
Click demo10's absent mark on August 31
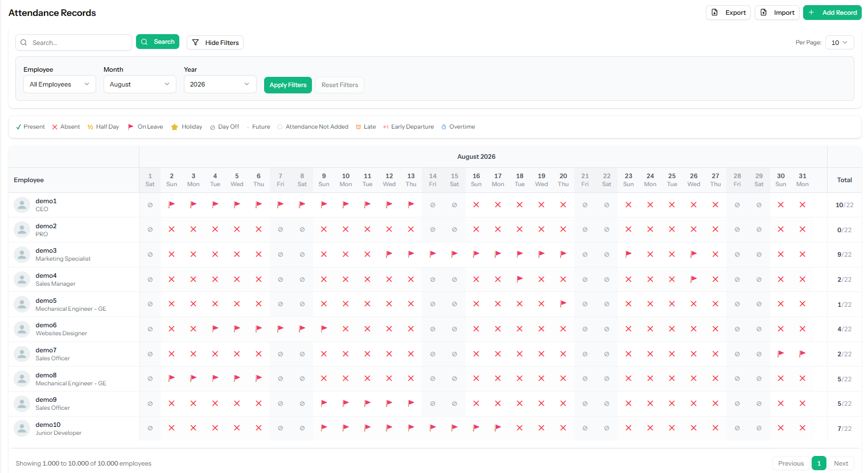point(803,428)
